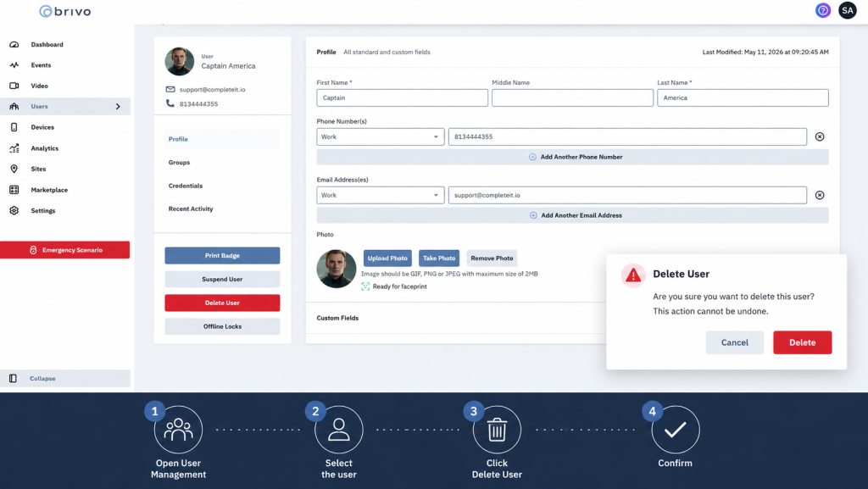Open Dashboard in the sidebar
The height and width of the screenshot is (489, 868).
47,44
